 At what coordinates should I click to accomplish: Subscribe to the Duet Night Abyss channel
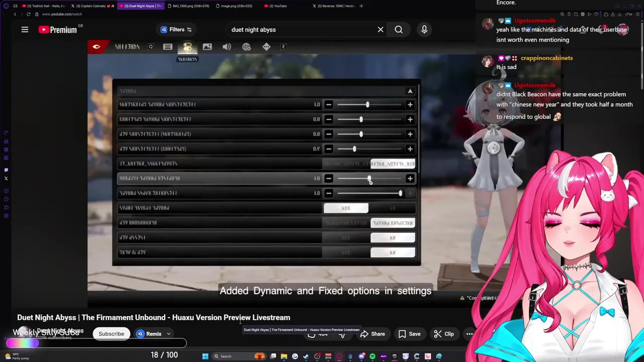pos(111,334)
